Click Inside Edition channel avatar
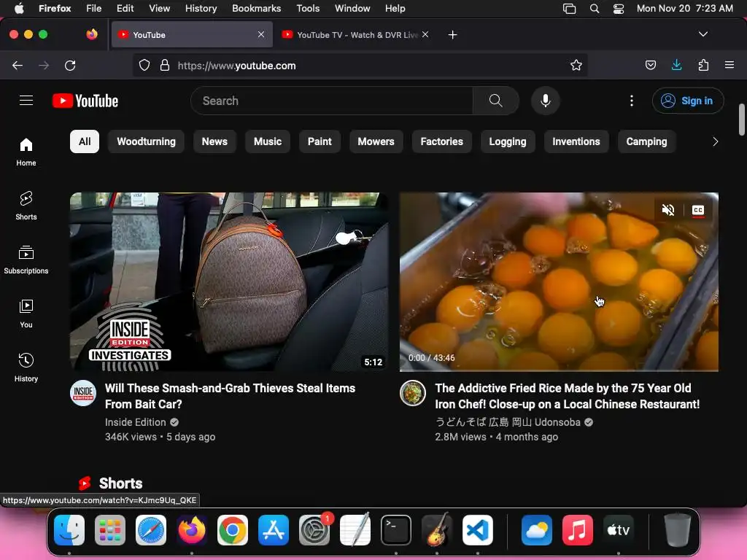 [x=83, y=393]
